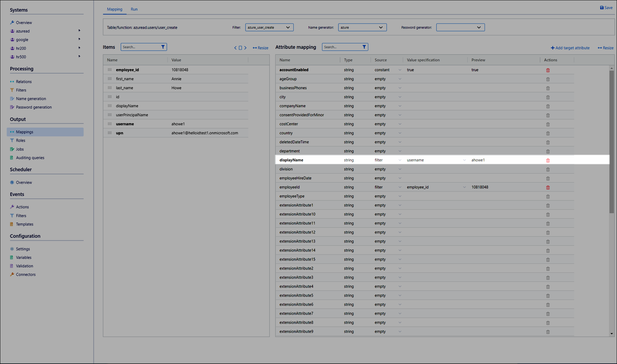This screenshot has height=364, width=617.
Task: Delete the displayName attribute mapping
Action: coord(548,160)
